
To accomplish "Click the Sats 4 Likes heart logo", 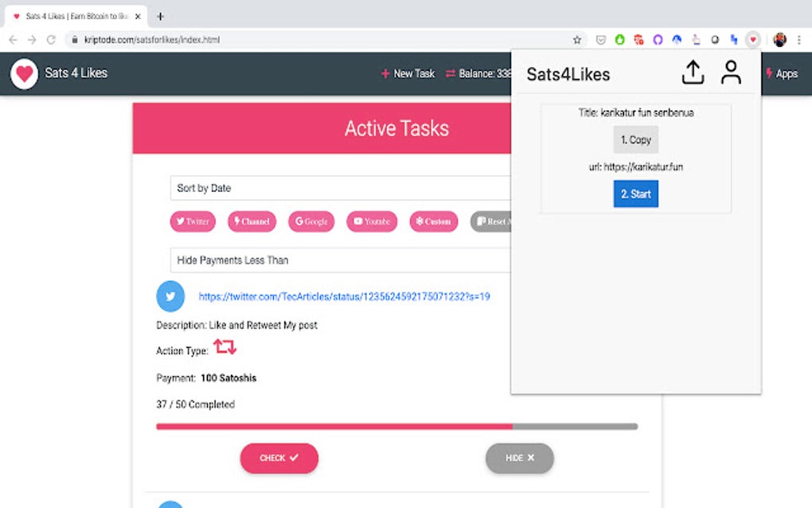I will click(24, 73).
